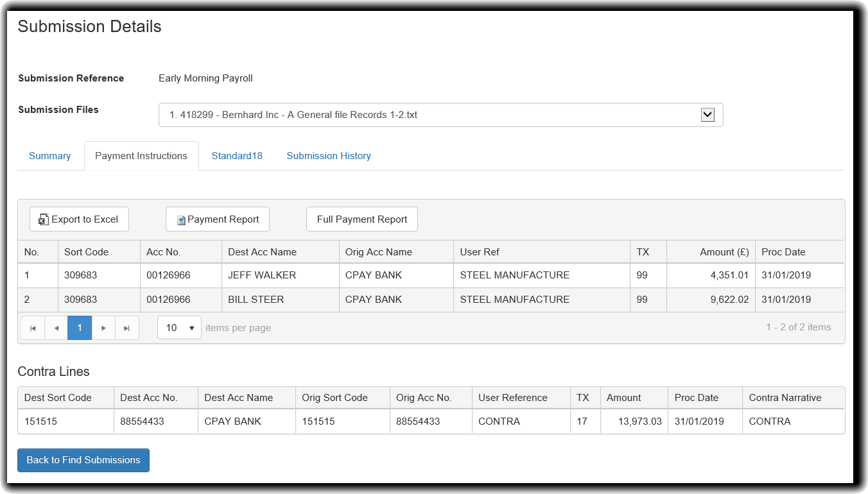
Task: Click Back to Find Submissions button
Action: [x=83, y=460]
